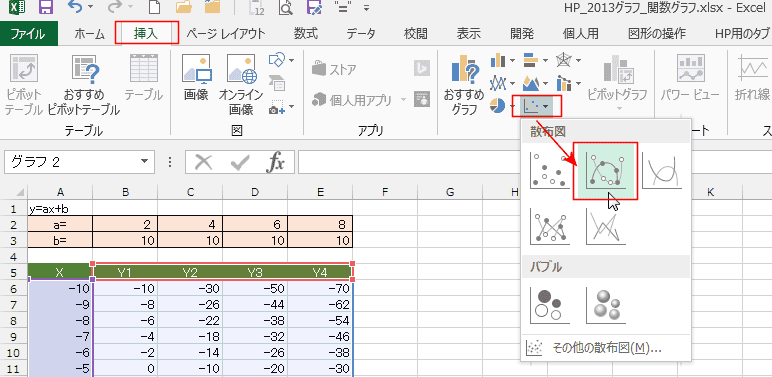The width and height of the screenshot is (772, 377).
Task: Pick scatter with smooth lines only
Action: pos(662,171)
